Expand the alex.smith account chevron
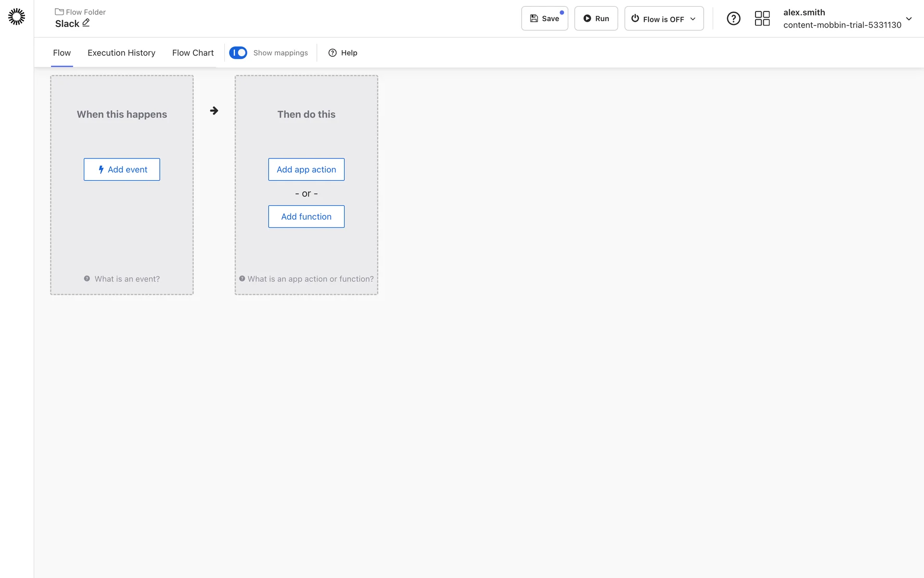 tap(909, 19)
